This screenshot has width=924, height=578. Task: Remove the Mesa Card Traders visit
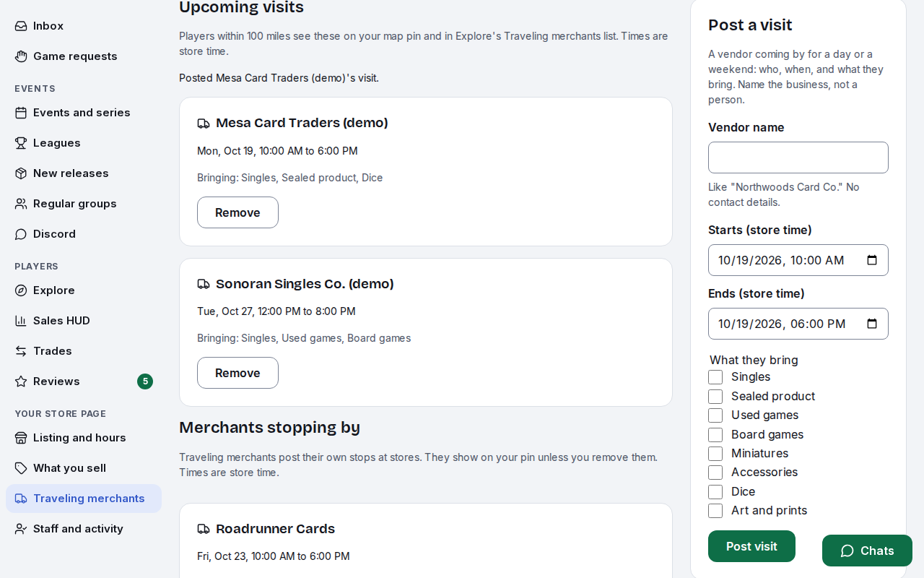click(x=237, y=212)
